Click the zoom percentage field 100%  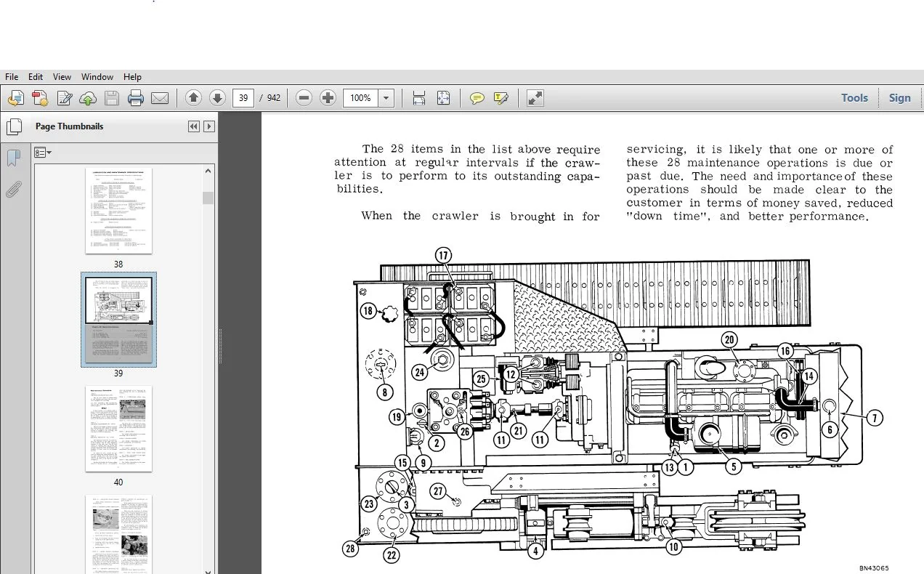click(361, 98)
